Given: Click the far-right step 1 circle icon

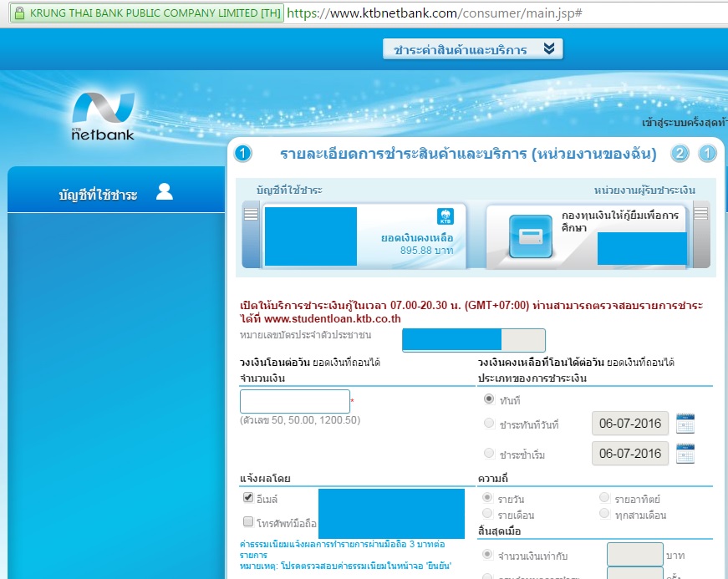Looking at the screenshot, I should tap(708, 154).
